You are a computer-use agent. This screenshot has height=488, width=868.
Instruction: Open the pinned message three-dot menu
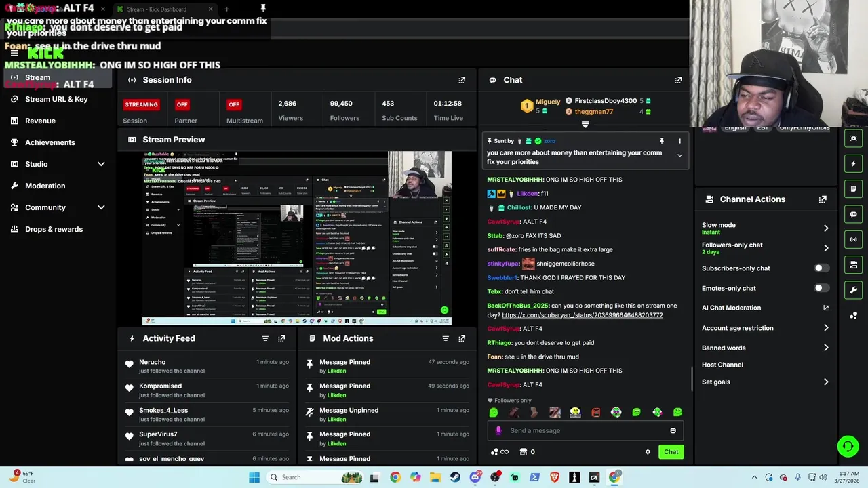coord(679,141)
